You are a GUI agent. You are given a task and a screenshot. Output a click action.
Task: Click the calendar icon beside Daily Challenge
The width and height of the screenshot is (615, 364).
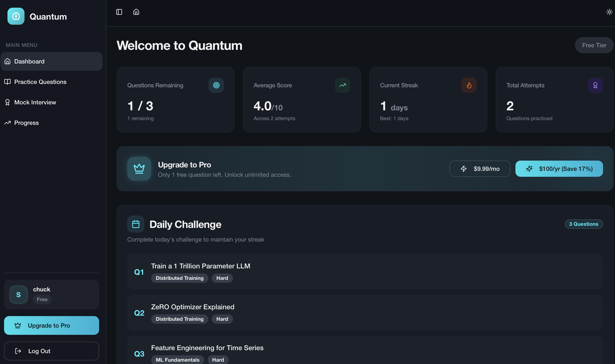pos(136,224)
